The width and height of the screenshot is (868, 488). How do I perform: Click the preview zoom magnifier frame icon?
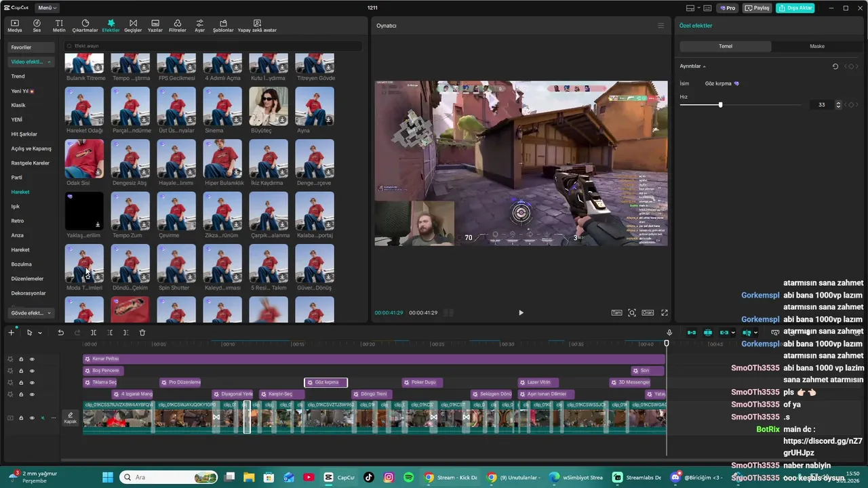coord(632,312)
